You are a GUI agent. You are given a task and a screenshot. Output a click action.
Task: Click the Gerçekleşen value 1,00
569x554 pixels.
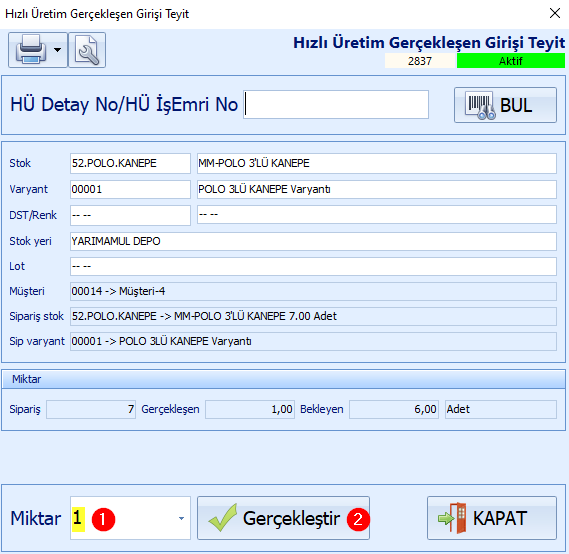(x=250, y=410)
